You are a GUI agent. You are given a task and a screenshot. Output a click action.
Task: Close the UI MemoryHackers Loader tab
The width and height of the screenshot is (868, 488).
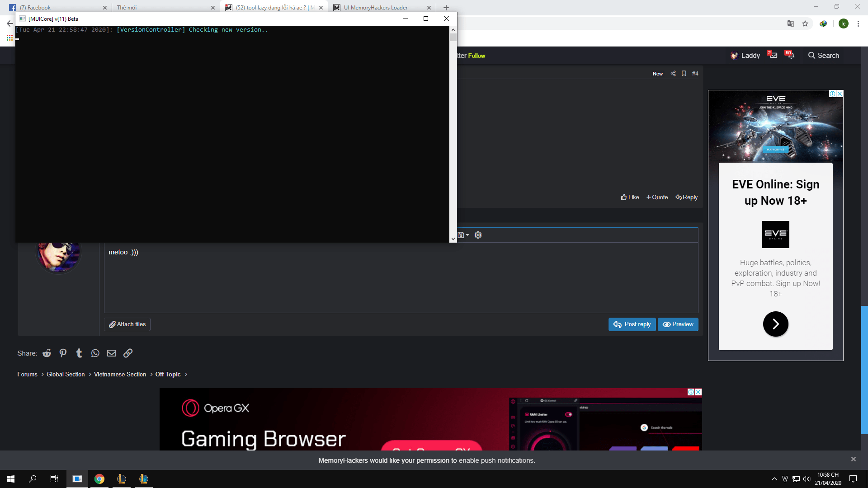point(429,7)
